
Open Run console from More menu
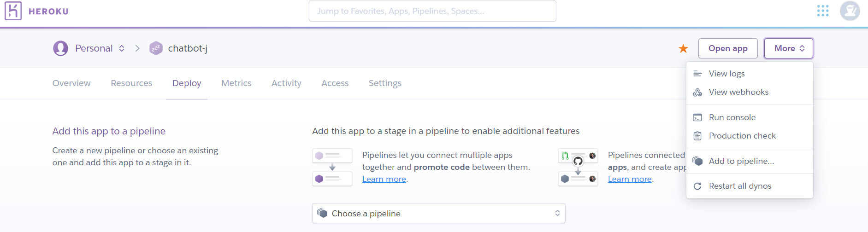coord(732,117)
